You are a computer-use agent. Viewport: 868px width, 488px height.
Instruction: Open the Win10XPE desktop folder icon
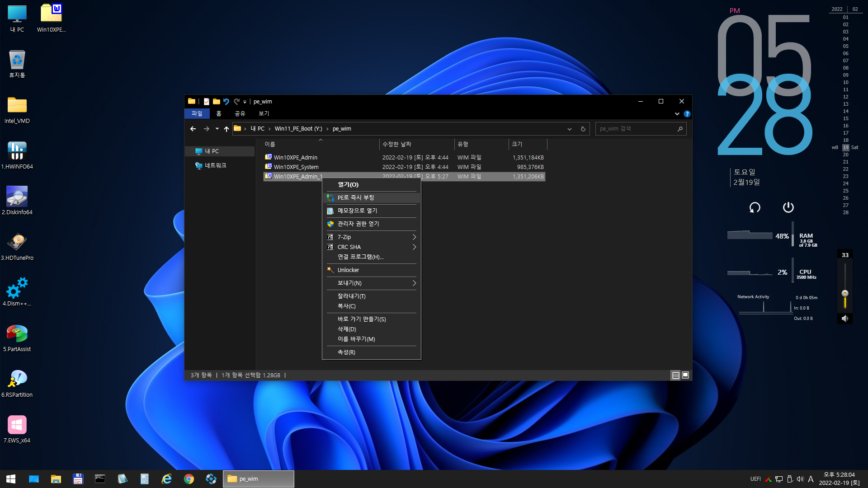pos(51,18)
